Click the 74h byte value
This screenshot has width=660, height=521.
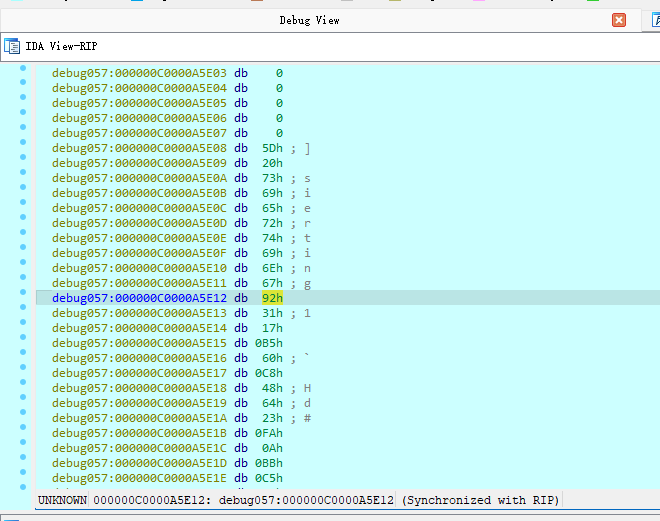(x=272, y=238)
